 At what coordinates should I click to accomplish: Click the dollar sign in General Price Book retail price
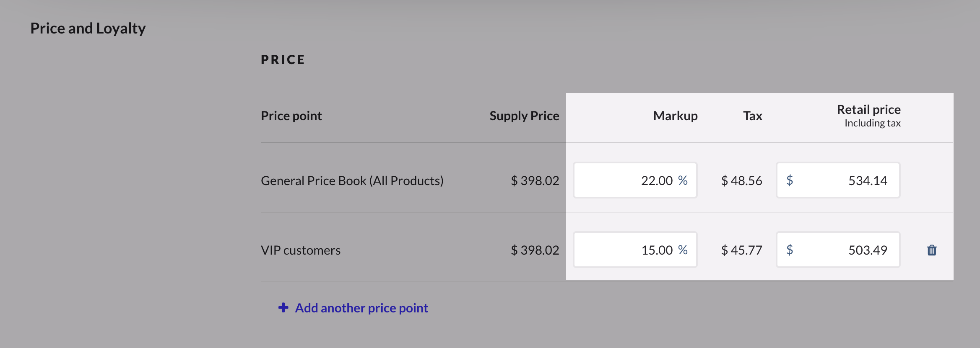tap(790, 180)
